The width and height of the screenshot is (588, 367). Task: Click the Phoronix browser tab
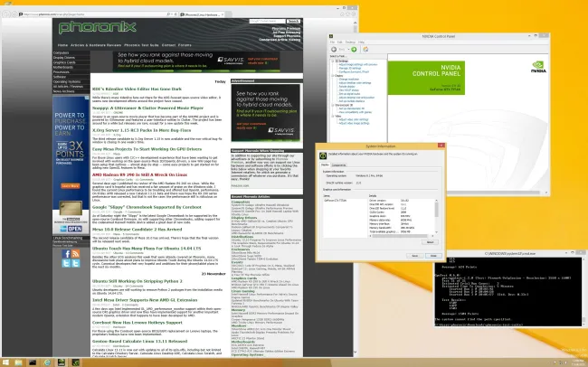click(x=201, y=14)
